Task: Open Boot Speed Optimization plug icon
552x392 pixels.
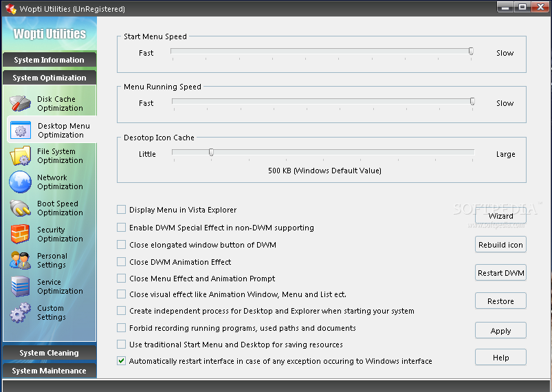Action: click(x=21, y=208)
